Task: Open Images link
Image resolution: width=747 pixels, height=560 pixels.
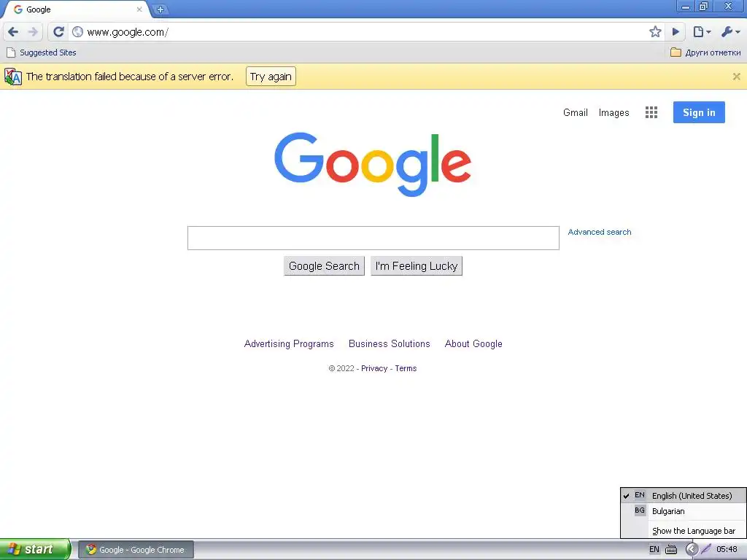Action: 614,112
